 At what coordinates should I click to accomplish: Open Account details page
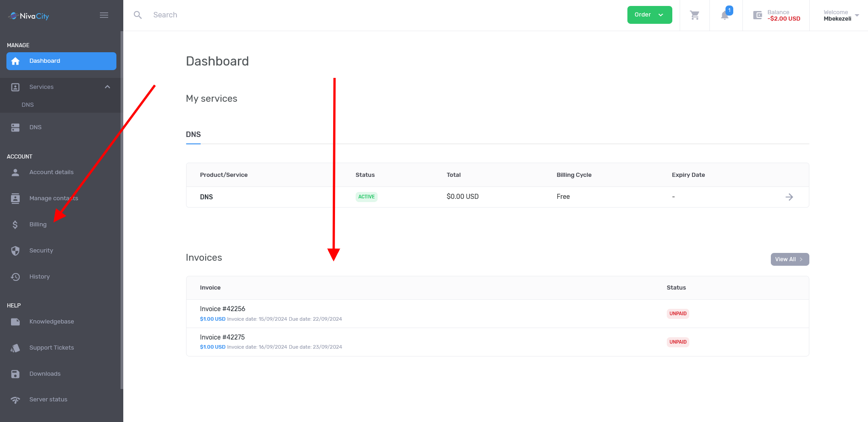pyautogui.click(x=51, y=172)
